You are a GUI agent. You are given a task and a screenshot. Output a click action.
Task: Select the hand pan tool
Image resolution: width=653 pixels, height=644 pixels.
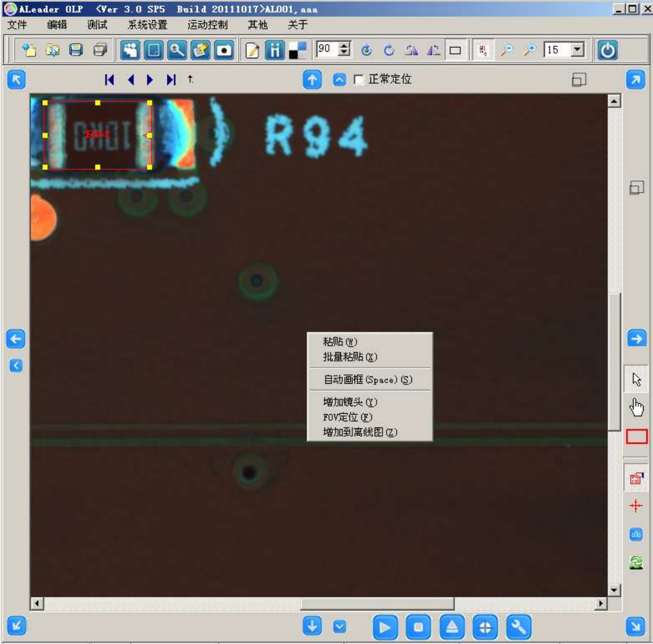[x=636, y=407]
